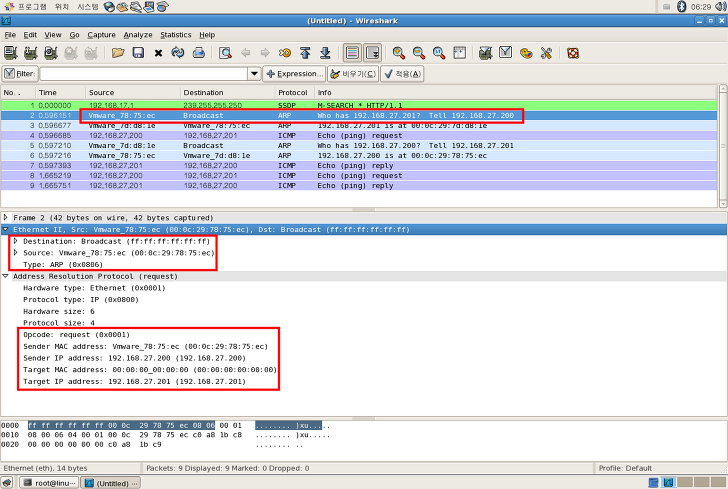The height and width of the screenshot is (489, 728).
Task: Go back in packet history arrow
Action: point(246,53)
